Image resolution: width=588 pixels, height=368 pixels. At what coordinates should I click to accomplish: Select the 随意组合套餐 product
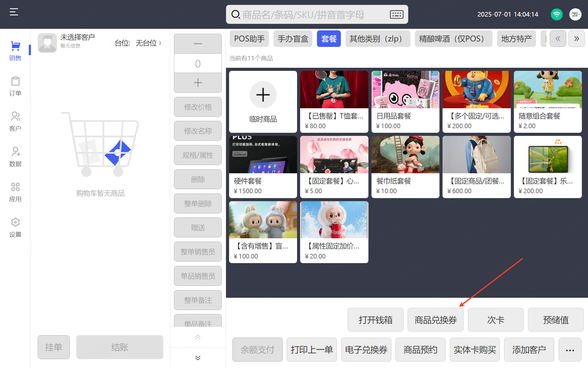pos(548,102)
